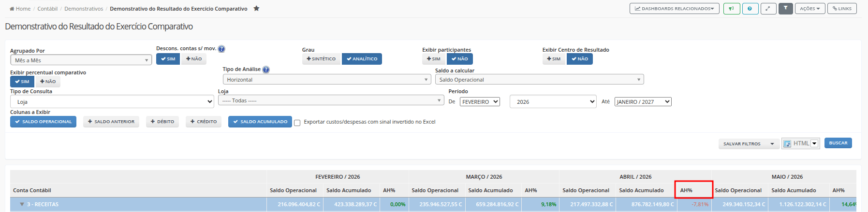Viewport: 868px width, 212px height.
Task: Open Loja dropdown showing Todas
Action: point(331,100)
